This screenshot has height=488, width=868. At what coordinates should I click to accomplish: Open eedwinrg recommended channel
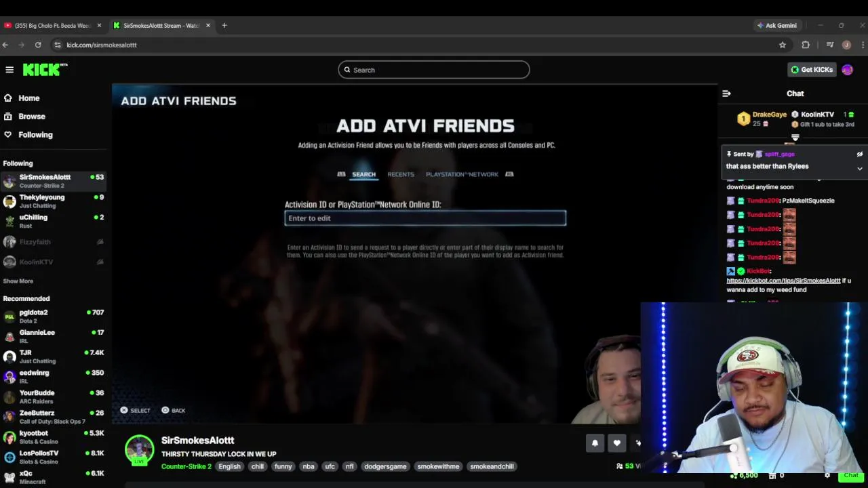(x=54, y=376)
